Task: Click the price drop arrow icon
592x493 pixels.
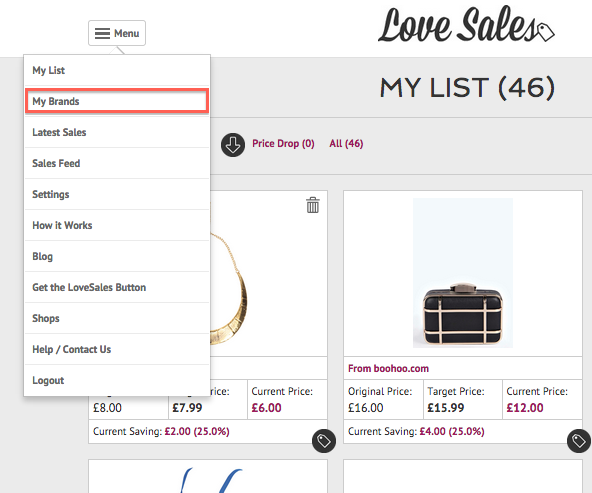Action: point(233,144)
